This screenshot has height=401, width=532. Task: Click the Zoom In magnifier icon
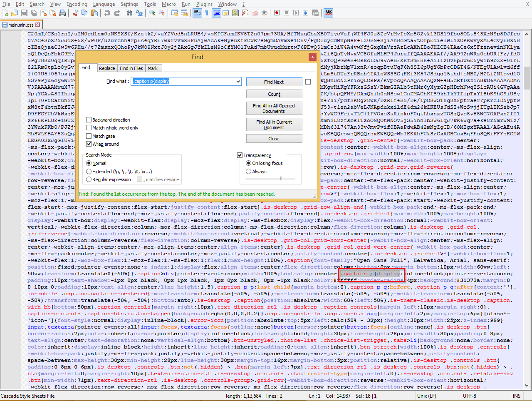point(152,13)
